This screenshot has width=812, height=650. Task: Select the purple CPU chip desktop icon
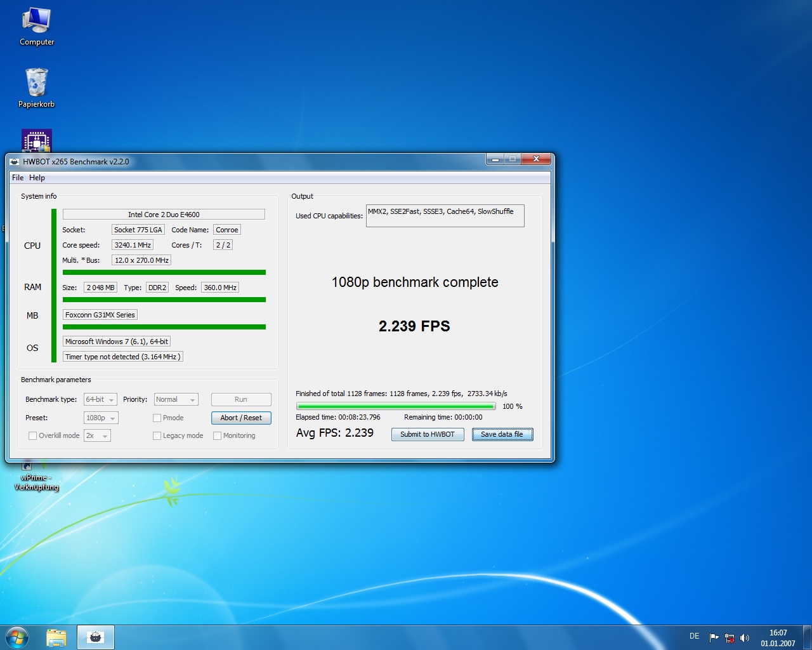click(37, 141)
